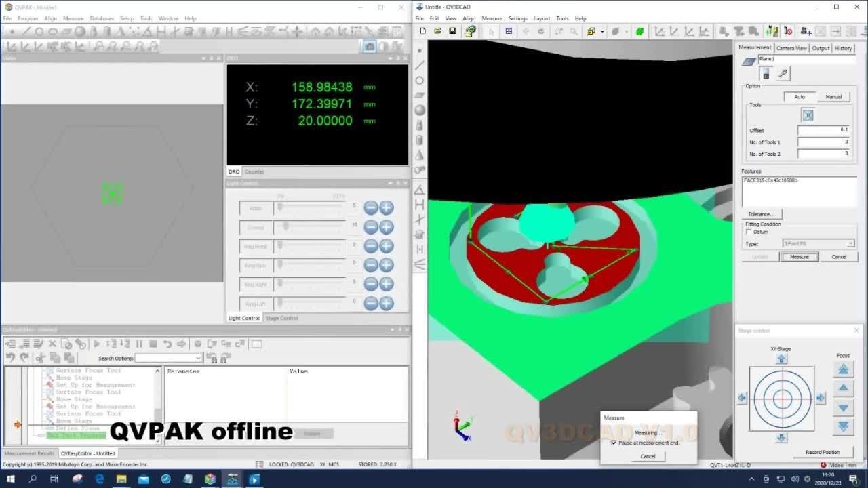Increase Stage light with plus icon
The image size is (868, 488).
[x=386, y=208]
